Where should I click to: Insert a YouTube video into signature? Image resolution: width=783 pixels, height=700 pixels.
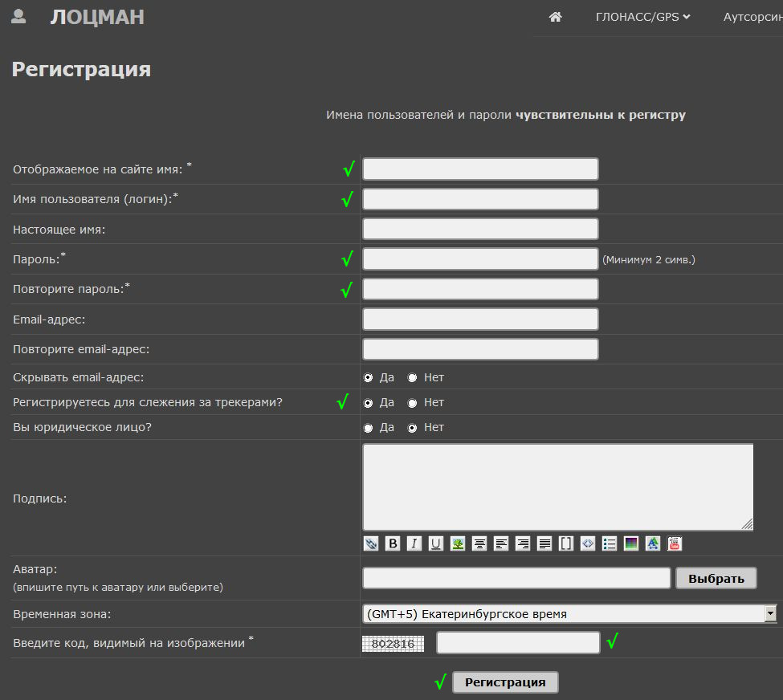(675, 543)
